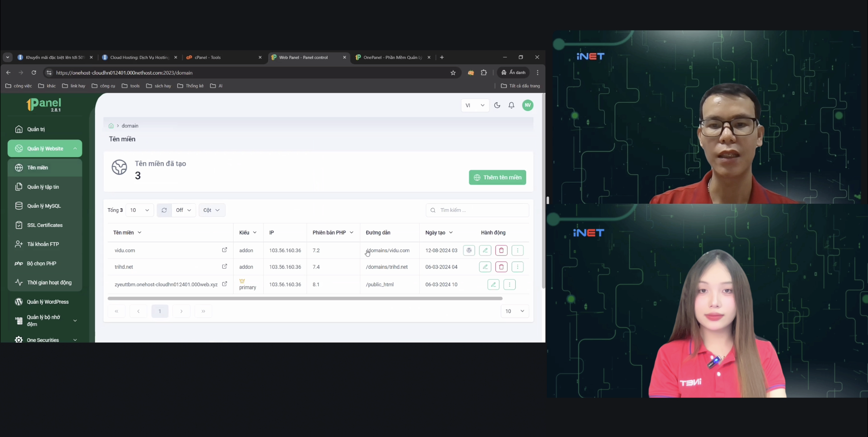Screen dimensions: 868x437
Task: Switch to OnePanel - Phần Mềm tab
Action: tap(393, 58)
